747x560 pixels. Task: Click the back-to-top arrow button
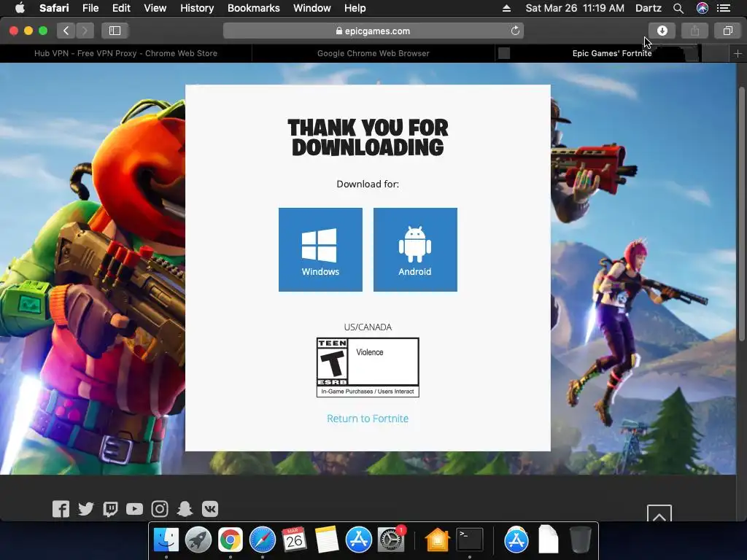point(659,514)
